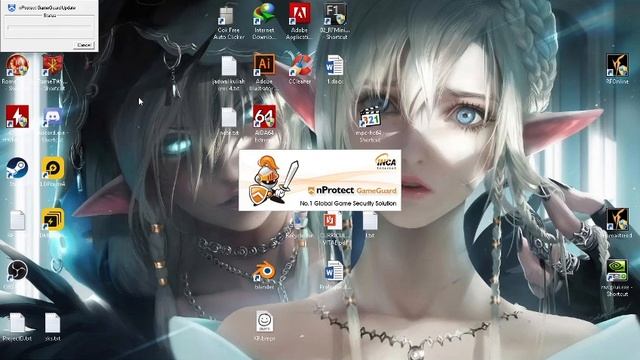Click the nProtect GameGuardUpdate title bar
The image size is (640, 360).
click(x=49, y=7)
